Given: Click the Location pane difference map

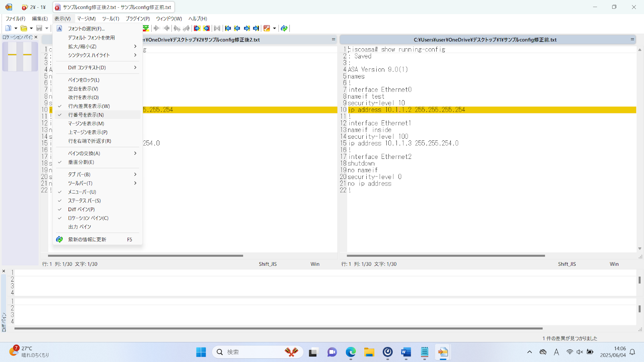Looking at the screenshot, I should point(20,57).
